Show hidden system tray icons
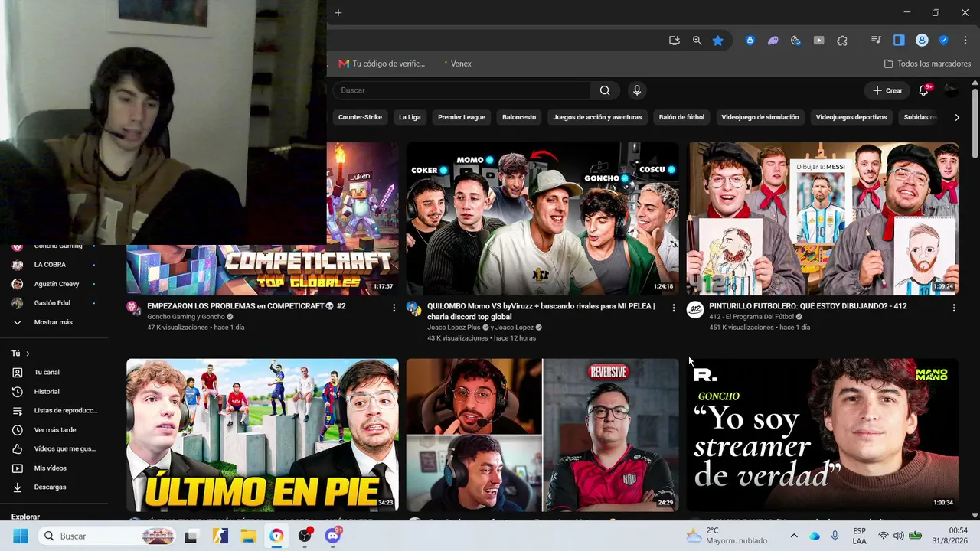This screenshot has width=980, height=551. [793, 536]
